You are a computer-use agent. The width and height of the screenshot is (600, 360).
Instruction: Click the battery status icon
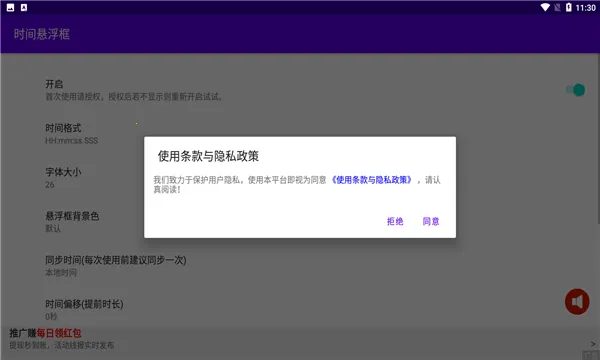[569, 7]
